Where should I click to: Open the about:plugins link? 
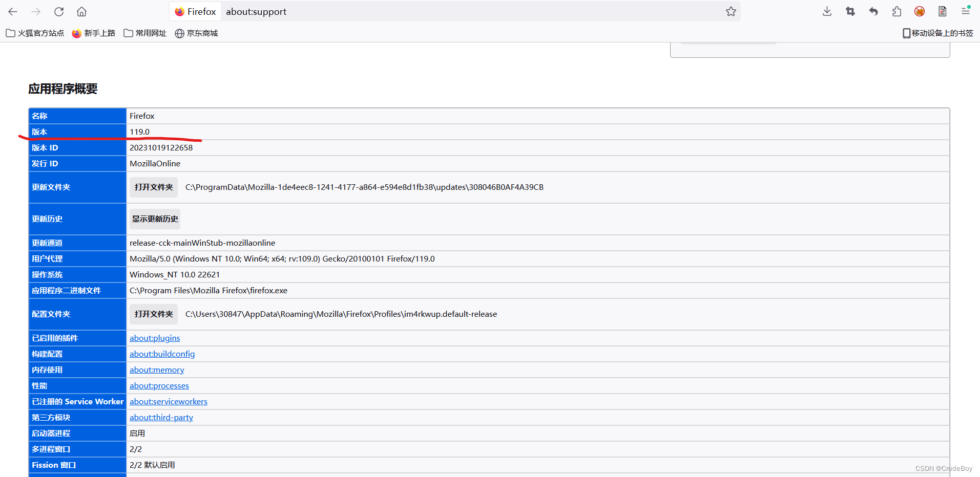[154, 338]
